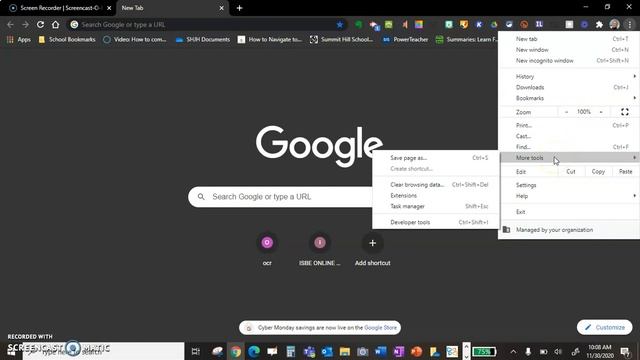This screenshot has width=640, height=360.
Task: Open Task View in the taskbar
Action: pyautogui.click(x=196, y=351)
